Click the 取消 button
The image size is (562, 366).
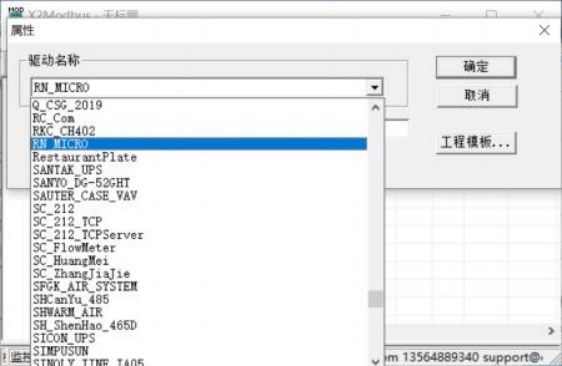click(477, 96)
